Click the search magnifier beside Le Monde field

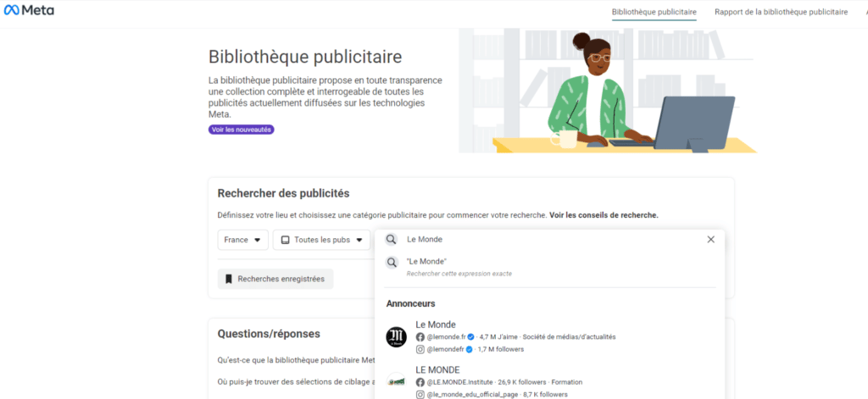[x=392, y=240]
